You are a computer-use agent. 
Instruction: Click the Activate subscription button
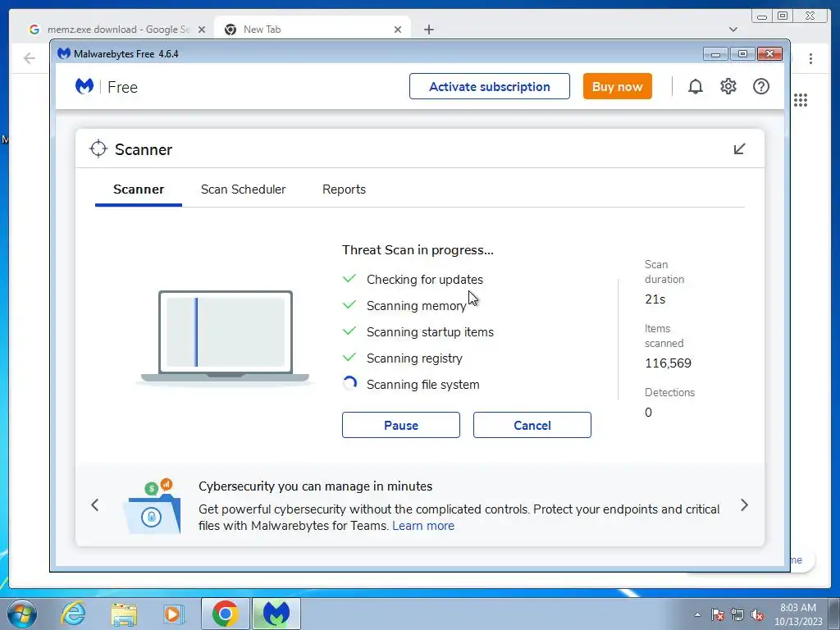490,86
